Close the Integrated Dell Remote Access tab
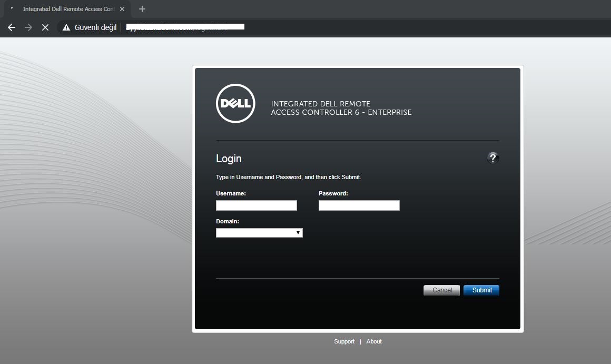Screen dimensions: 611x364 (x=122, y=9)
